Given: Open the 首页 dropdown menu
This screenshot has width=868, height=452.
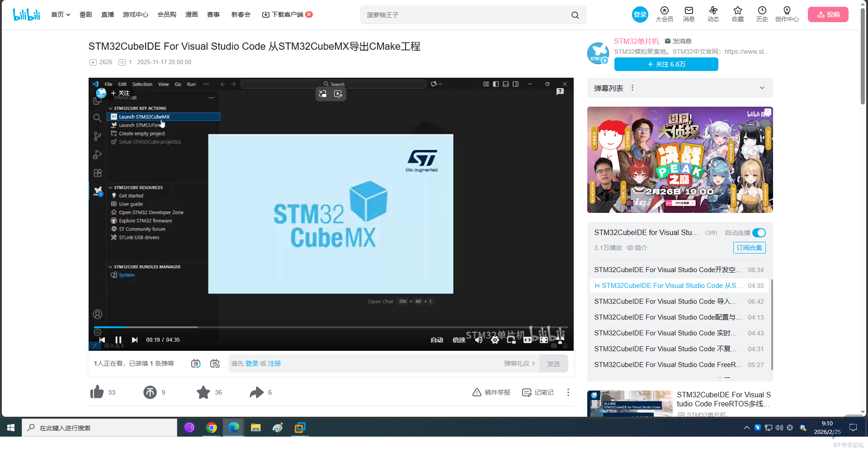Looking at the screenshot, I should pos(61,14).
